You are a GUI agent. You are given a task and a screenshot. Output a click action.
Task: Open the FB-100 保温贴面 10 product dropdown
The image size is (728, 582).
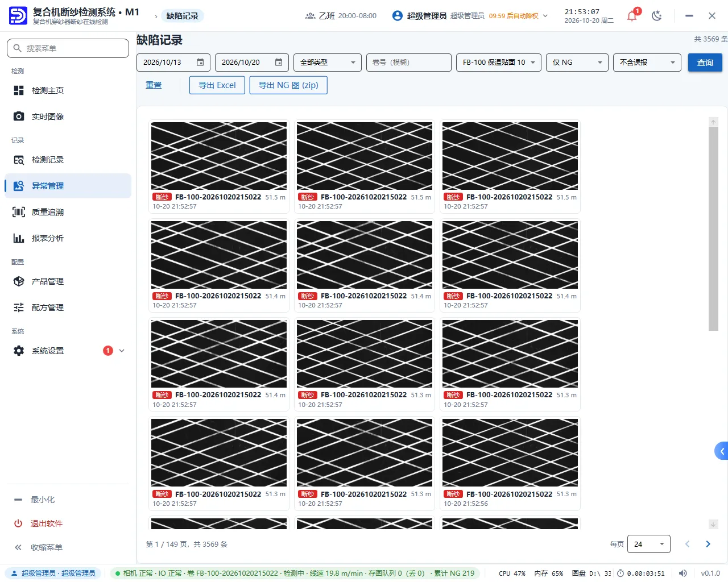[498, 63]
